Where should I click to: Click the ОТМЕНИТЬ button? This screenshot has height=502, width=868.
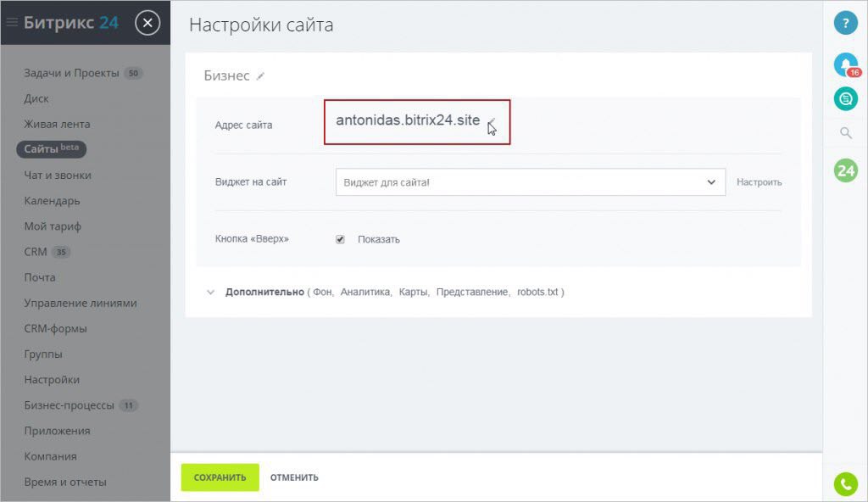pos(294,477)
